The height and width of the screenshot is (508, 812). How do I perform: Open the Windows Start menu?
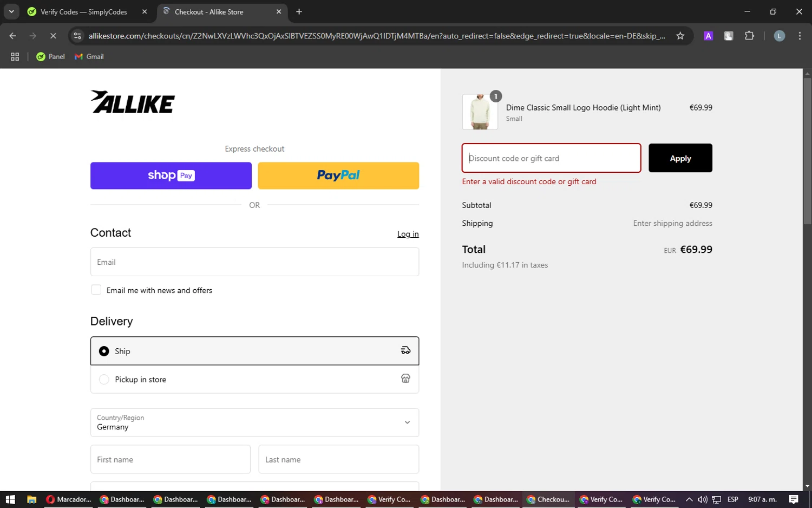10,499
